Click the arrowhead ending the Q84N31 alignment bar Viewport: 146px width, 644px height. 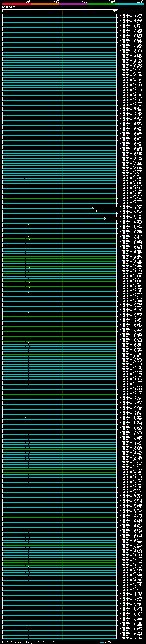[96, 211]
